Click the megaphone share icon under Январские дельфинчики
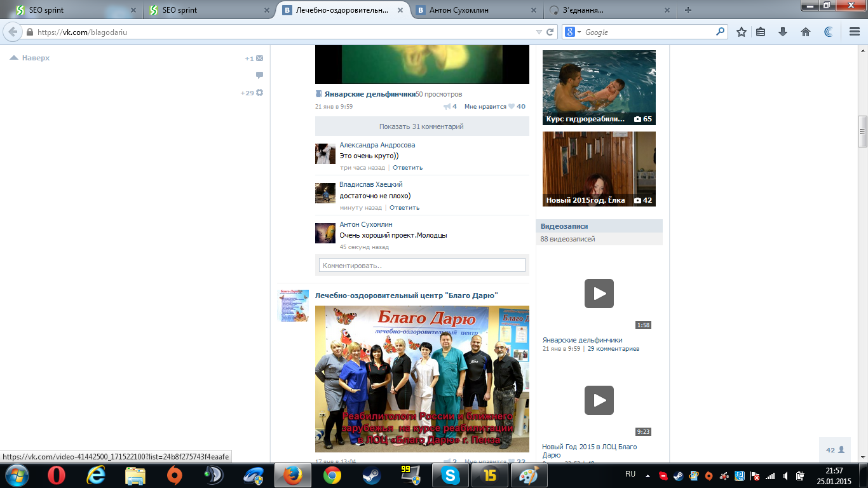 tap(447, 107)
